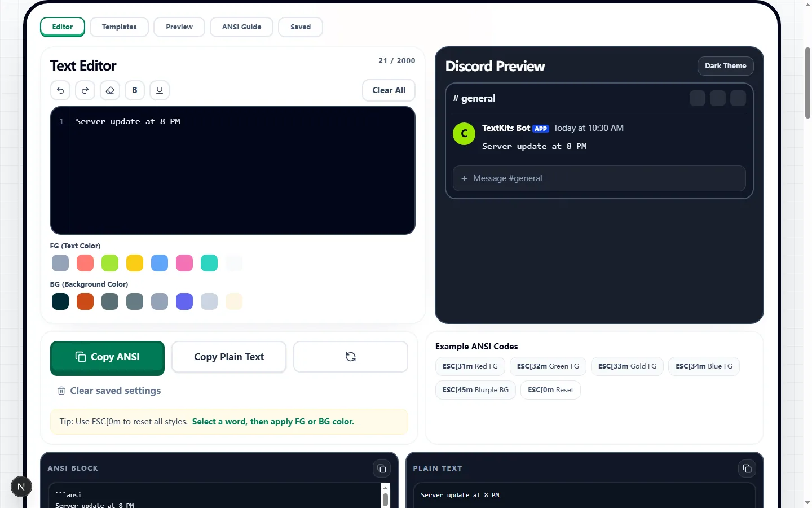
Task: Click the blue APP badge next to TextKits Bot
Action: tap(541, 129)
